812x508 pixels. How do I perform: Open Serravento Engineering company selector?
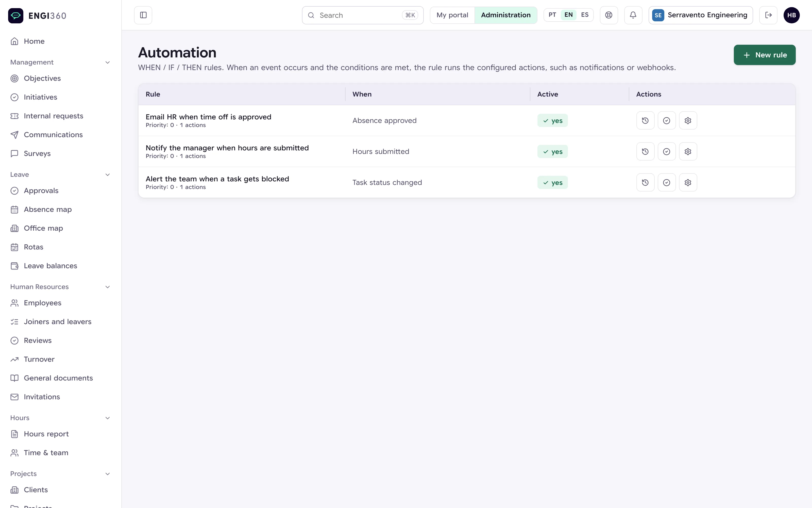(700, 15)
